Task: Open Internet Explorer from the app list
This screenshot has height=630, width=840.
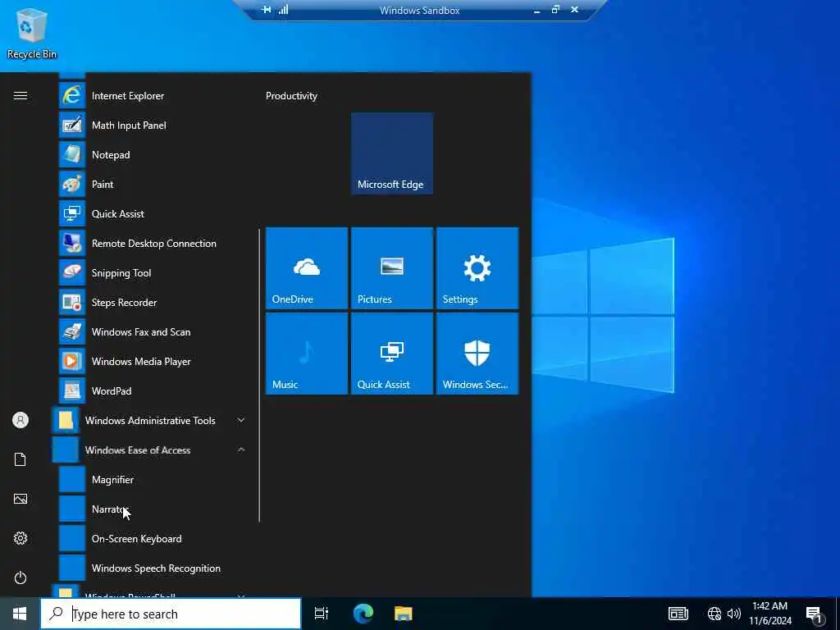Action: point(153,96)
